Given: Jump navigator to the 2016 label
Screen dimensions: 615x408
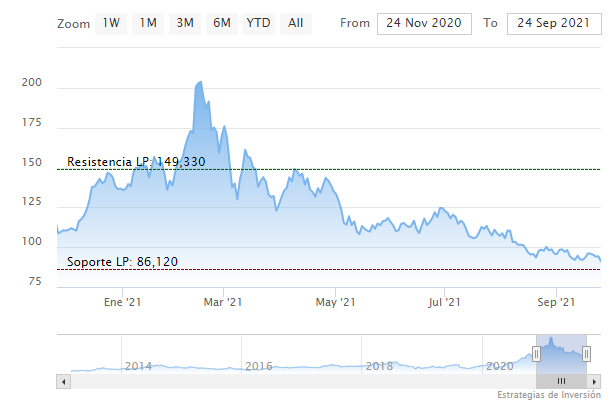Looking at the screenshot, I should [259, 366].
